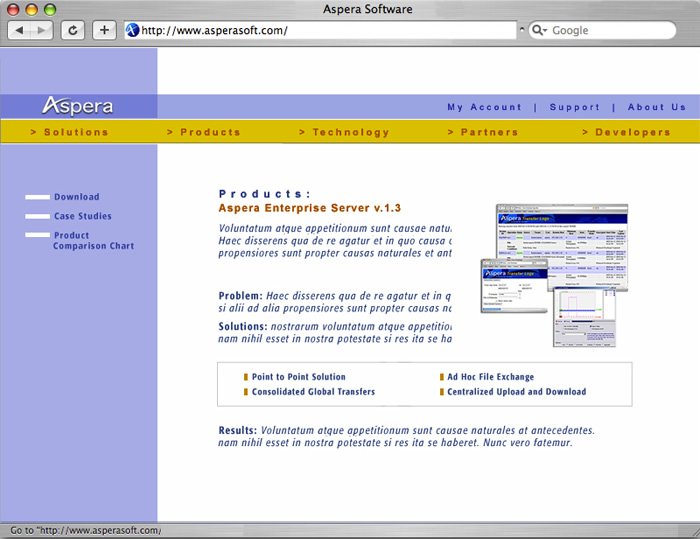
Task: Open the My Account link
Action: (484, 107)
